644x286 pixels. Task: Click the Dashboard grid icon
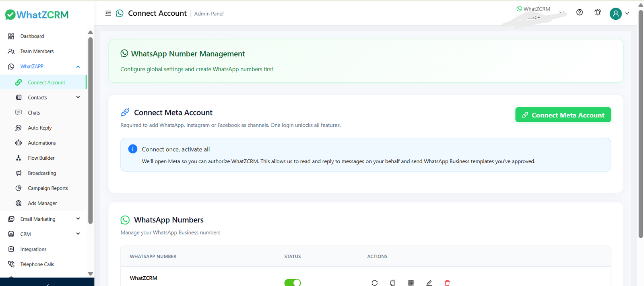point(11,36)
